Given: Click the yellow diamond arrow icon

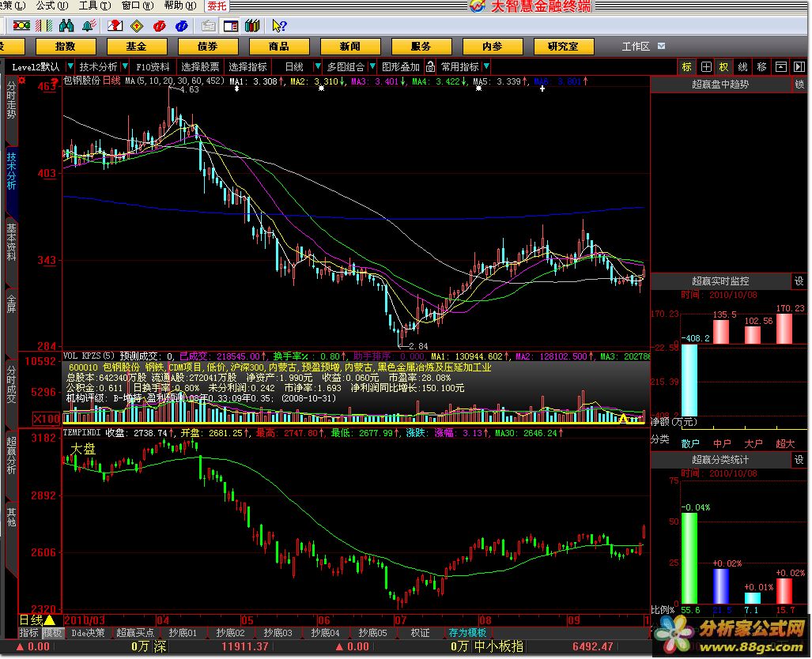Looking at the screenshot, I should pyautogui.click(x=137, y=25).
